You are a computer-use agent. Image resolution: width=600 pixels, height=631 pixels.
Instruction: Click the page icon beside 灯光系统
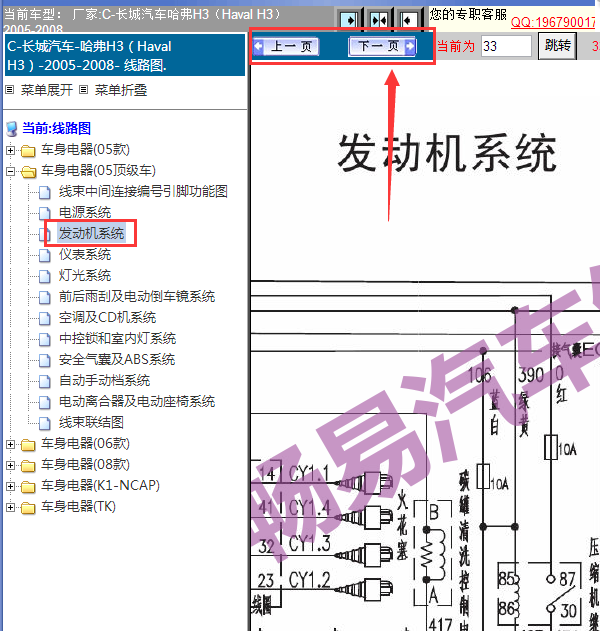(x=45, y=276)
